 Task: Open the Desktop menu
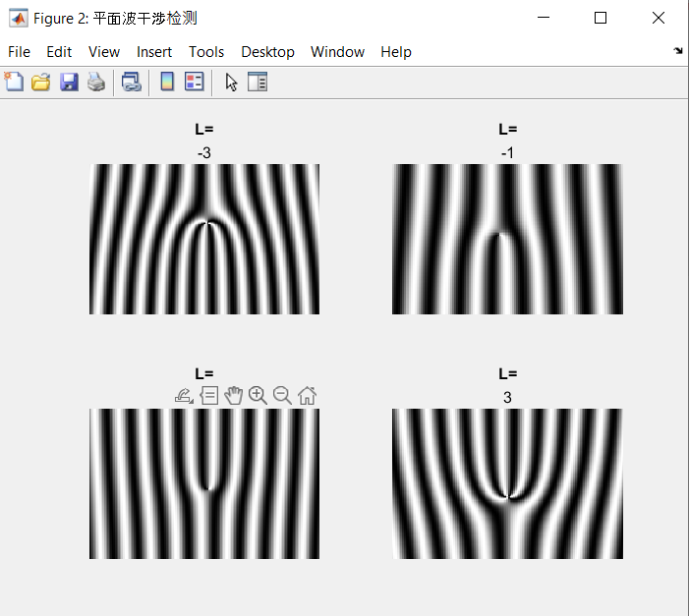point(267,52)
